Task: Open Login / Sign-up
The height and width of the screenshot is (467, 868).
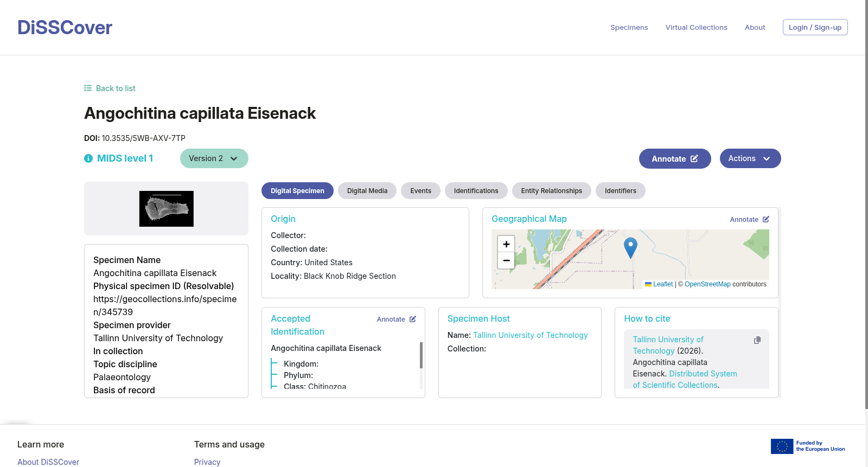Action: 815,27
